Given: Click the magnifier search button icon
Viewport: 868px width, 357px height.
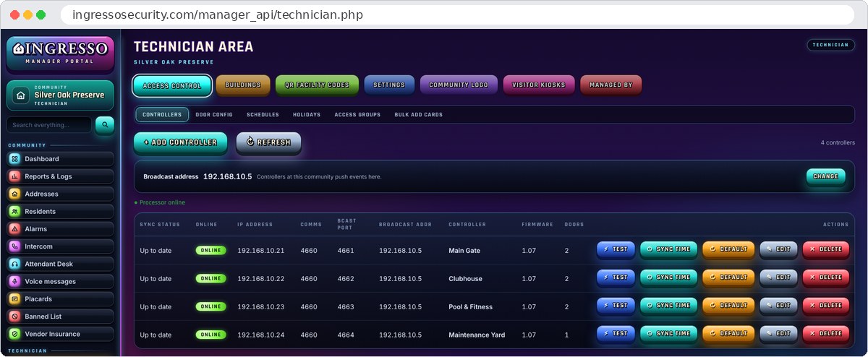Looking at the screenshot, I should [x=105, y=125].
